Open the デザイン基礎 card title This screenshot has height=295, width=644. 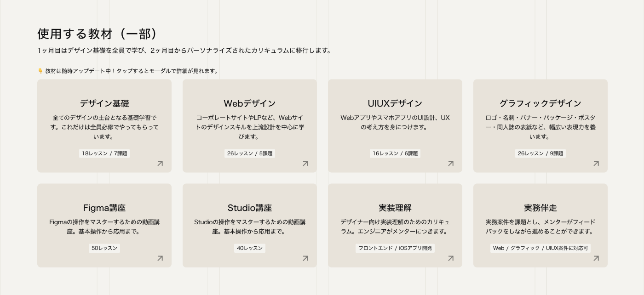click(104, 103)
